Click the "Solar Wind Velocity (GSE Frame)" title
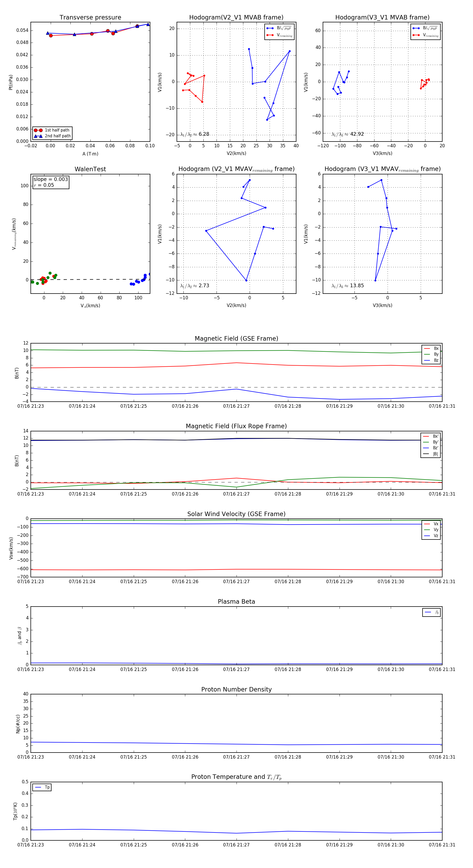The image size is (473, 868). [236, 514]
